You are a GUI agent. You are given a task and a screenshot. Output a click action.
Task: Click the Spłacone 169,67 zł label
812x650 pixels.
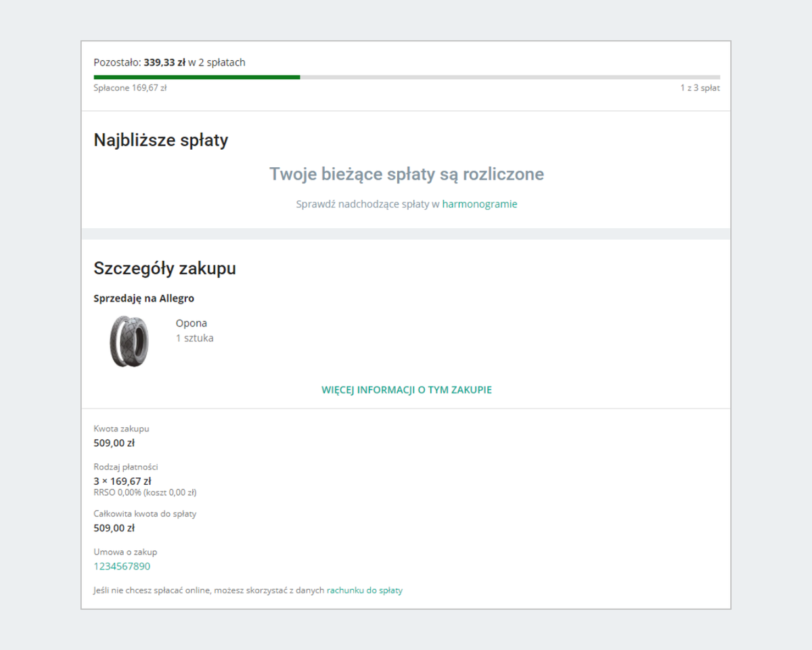130,87
